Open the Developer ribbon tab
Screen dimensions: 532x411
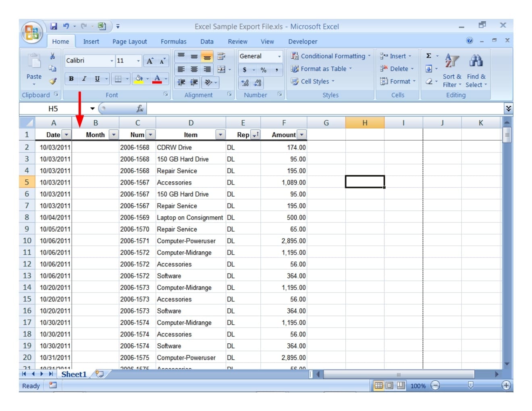(x=303, y=41)
